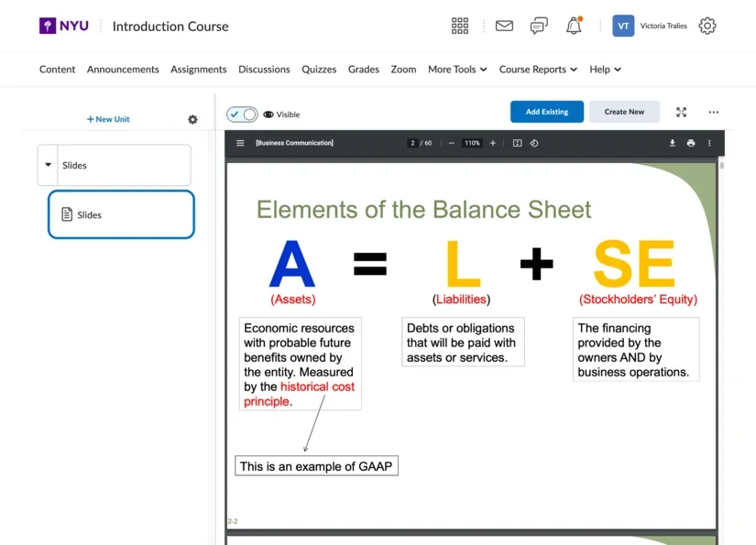
Task: Expand the content viewer to fullscreen
Action: [x=681, y=111]
